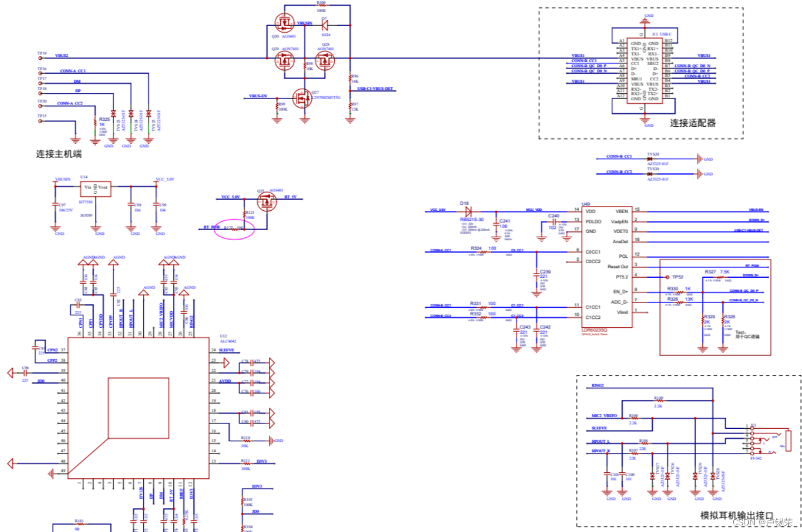Click the R110 10K resistor

point(246,441)
